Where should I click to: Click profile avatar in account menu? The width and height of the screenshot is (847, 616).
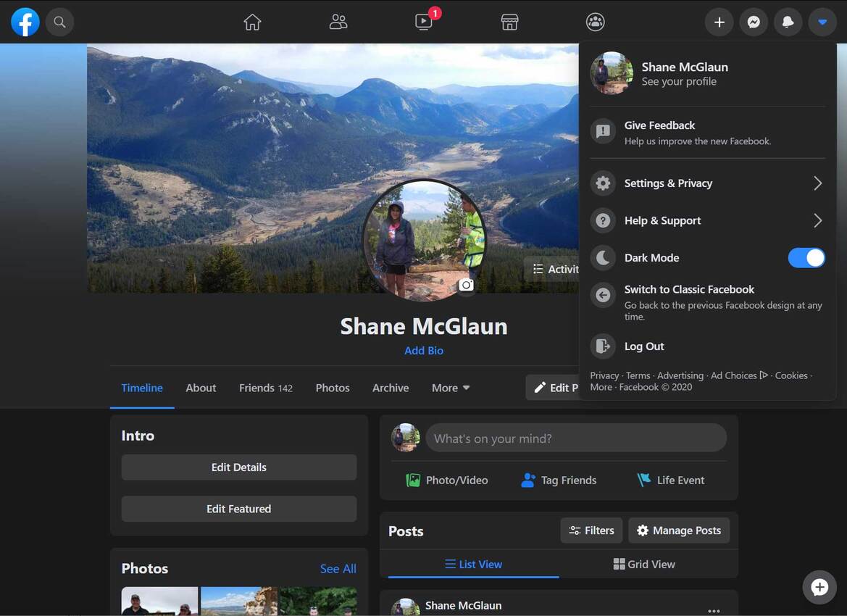612,73
